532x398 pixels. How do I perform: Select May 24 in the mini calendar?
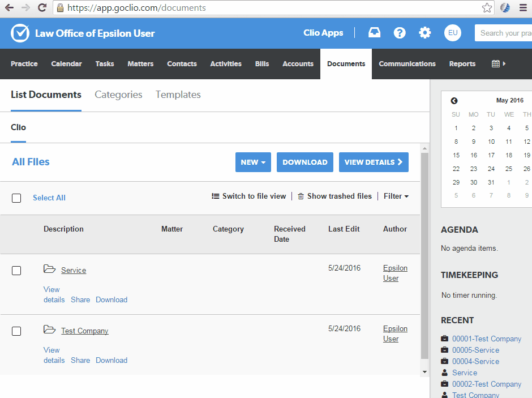491,169
